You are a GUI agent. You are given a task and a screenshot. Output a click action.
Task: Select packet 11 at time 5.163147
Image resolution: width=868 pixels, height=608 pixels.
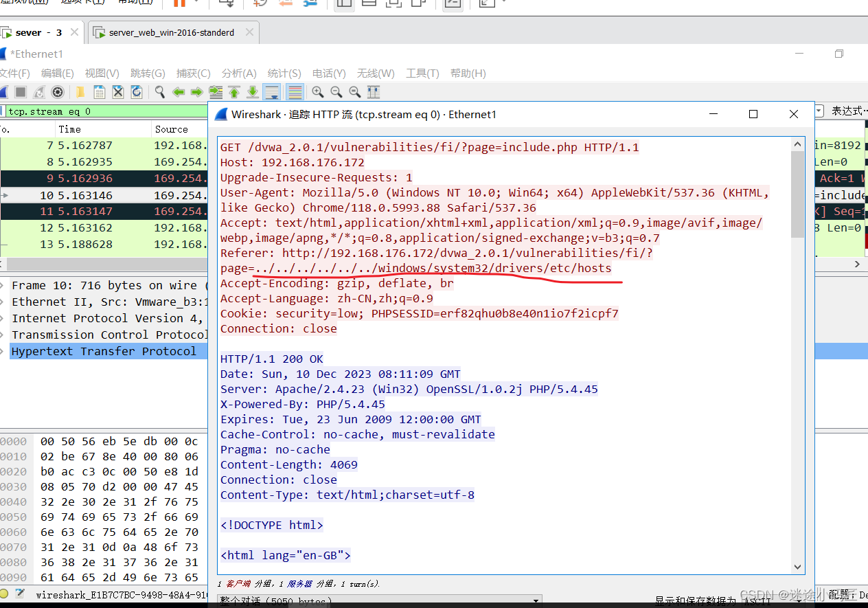click(104, 212)
